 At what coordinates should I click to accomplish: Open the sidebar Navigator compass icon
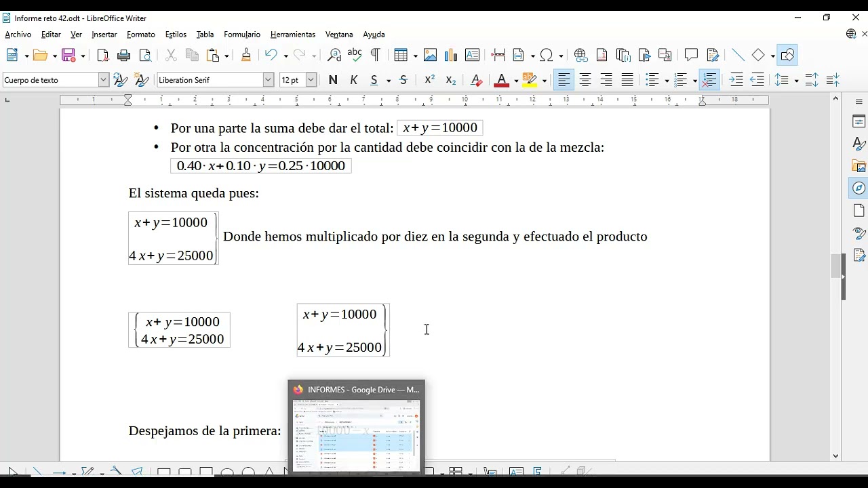pos(859,188)
